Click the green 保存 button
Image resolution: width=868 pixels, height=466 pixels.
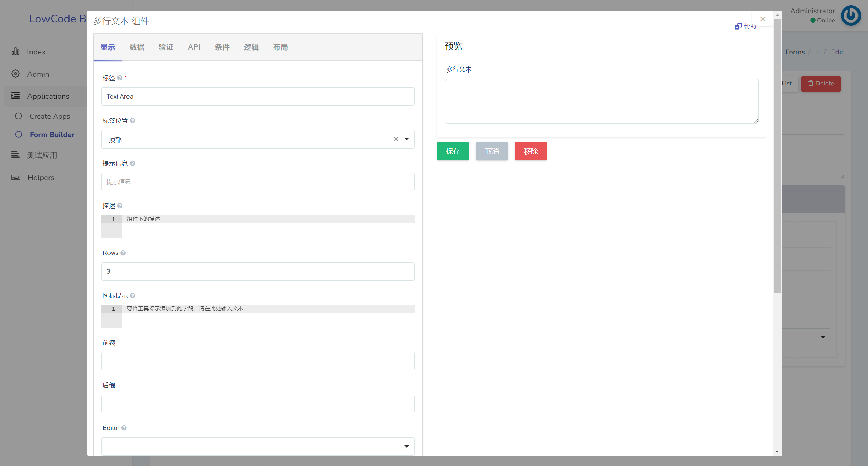click(453, 151)
